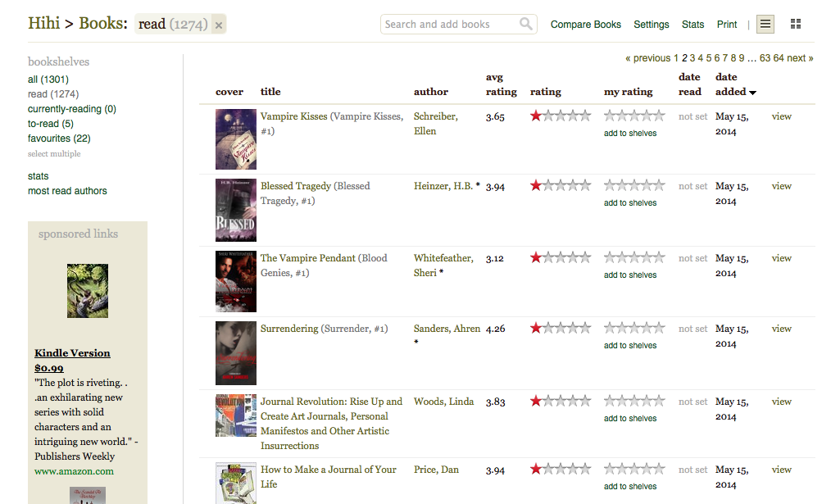Switch to list view layout

(x=765, y=25)
